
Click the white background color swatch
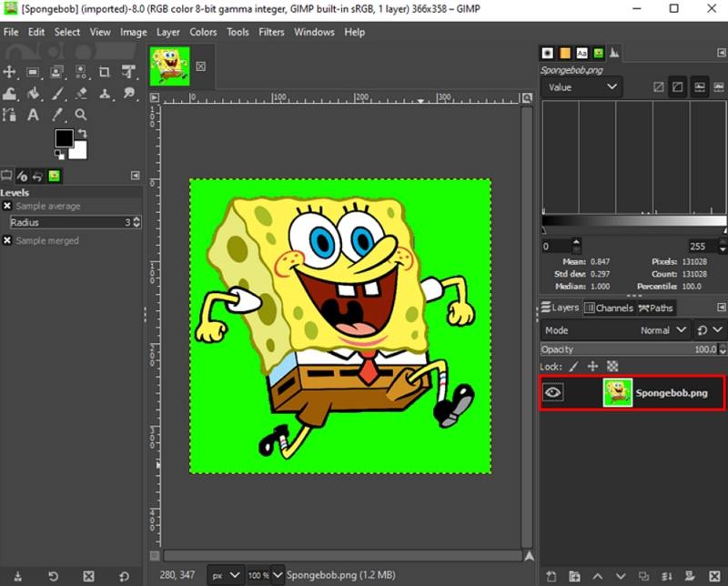click(x=80, y=152)
